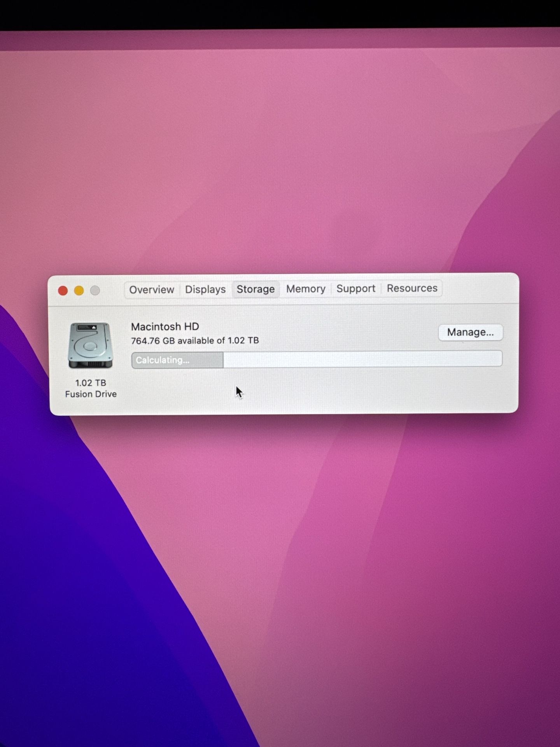
Task: Minimize the window with the yellow button
Action: (79, 291)
